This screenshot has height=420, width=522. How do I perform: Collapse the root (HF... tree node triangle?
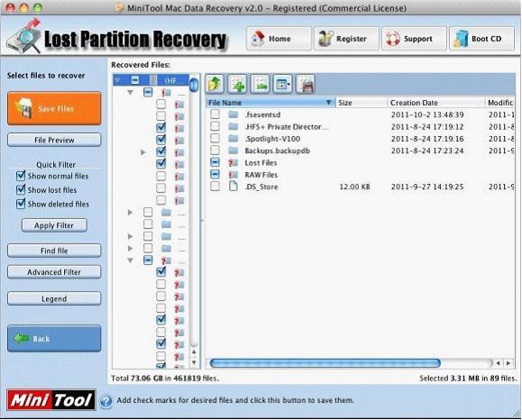click(x=117, y=80)
